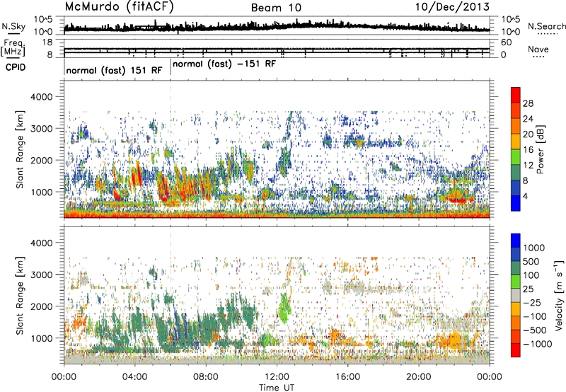This screenshot has width=566, height=392.
Task: Click 'normal (fast) -151 RF' CPID text
Action: (224, 64)
